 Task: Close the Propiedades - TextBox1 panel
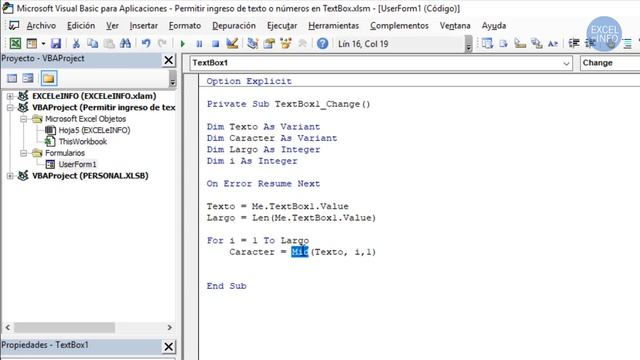[169, 347]
